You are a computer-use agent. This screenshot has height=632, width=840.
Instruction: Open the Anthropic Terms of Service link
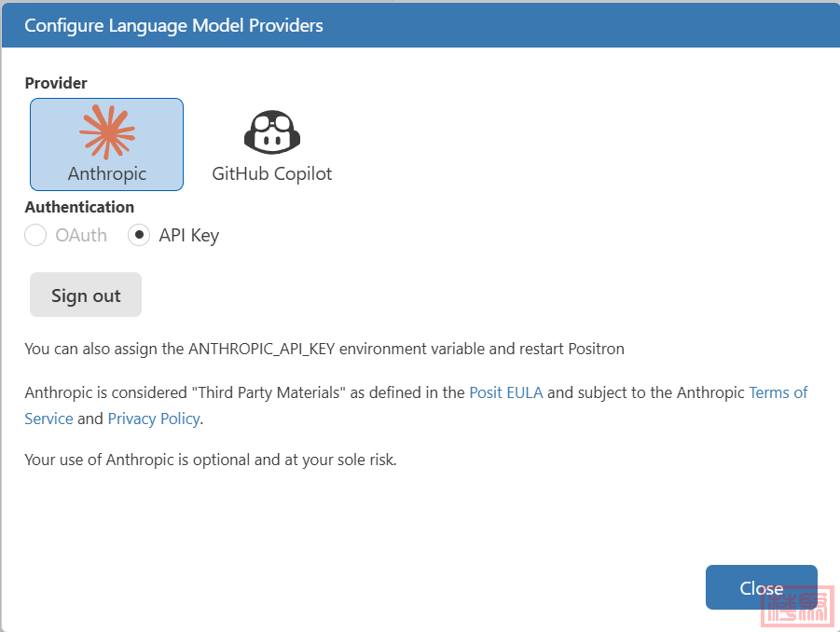click(x=778, y=392)
